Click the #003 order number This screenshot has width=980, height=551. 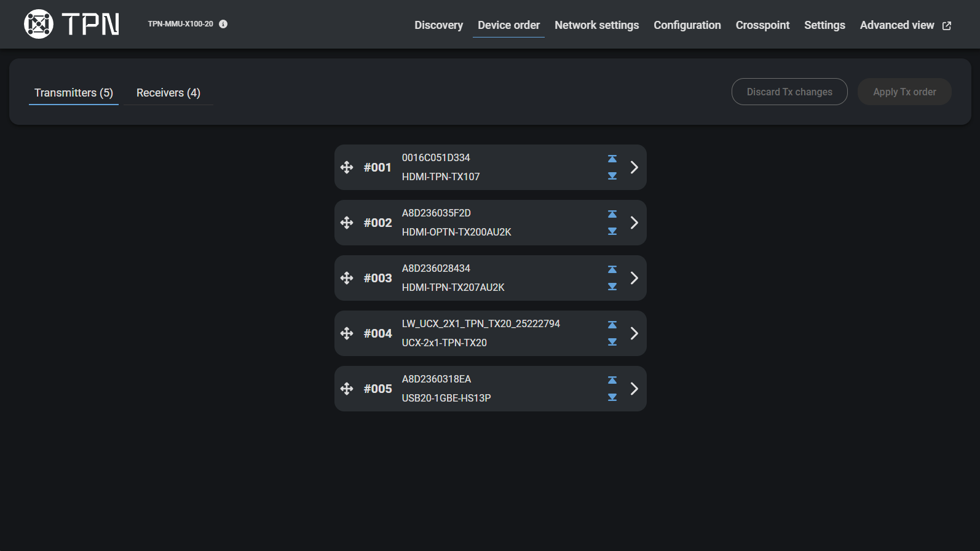[x=377, y=278]
